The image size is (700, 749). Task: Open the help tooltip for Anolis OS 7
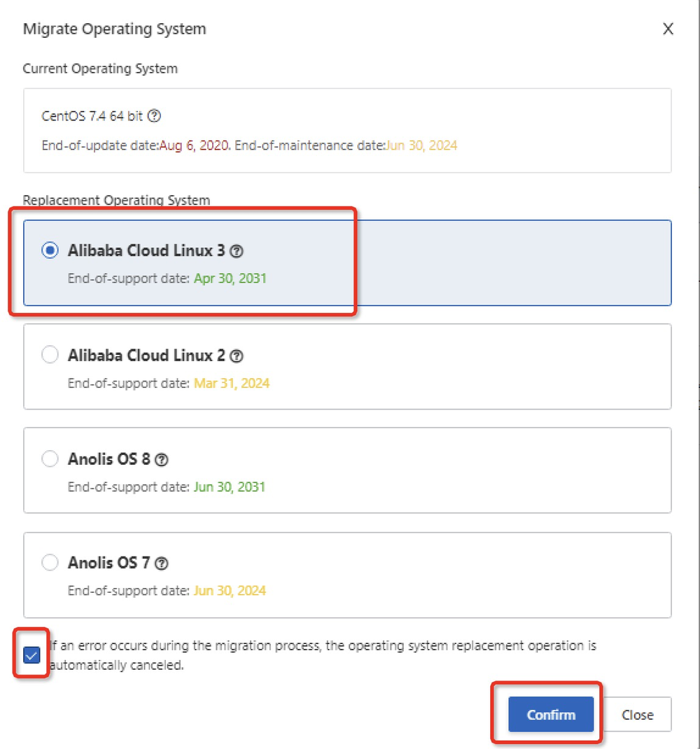(x=162, y=562)
